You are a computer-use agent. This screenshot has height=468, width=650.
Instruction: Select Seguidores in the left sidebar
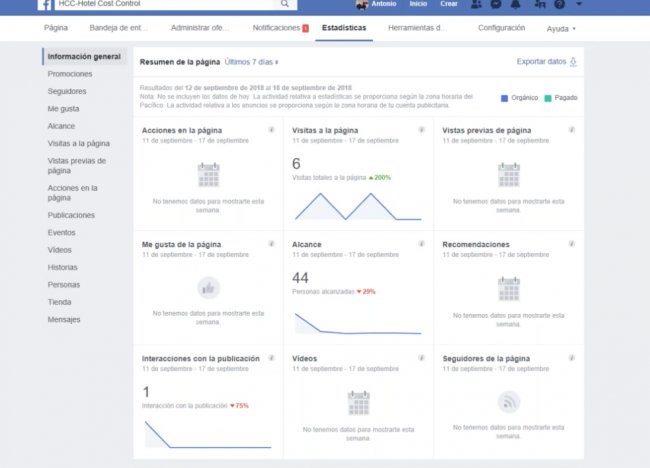(x=67, y=91)
